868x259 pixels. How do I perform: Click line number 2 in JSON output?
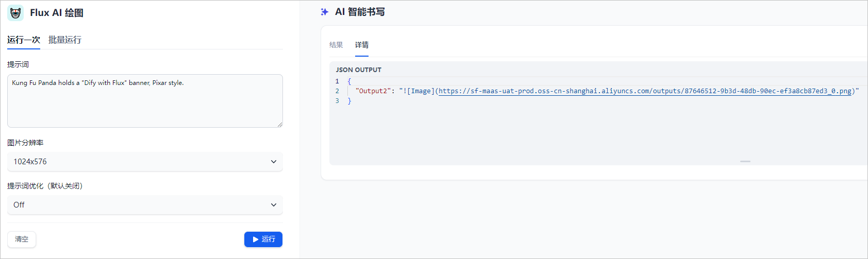click(x=338, y=91)
